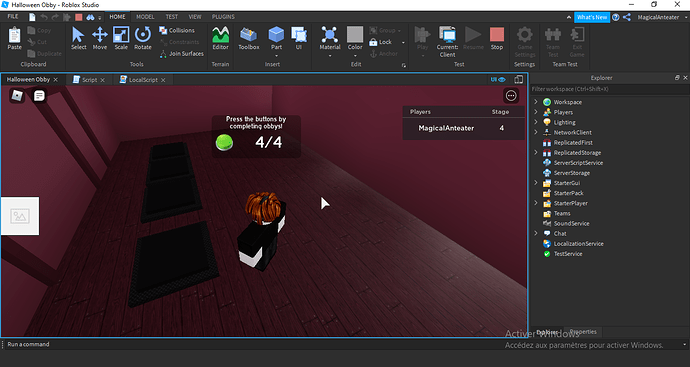Close the Script tab
The height and width of the screenshot is (367, 690).
click(x=103, y=80)
